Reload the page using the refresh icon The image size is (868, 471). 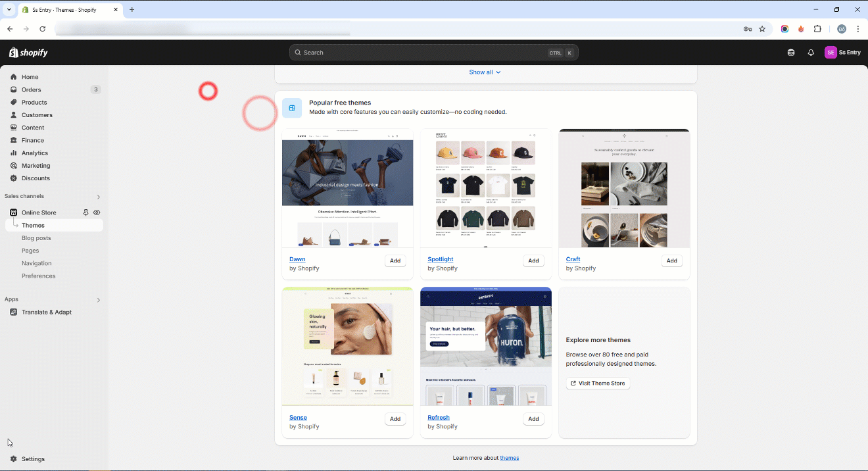(x=43, y=29)
